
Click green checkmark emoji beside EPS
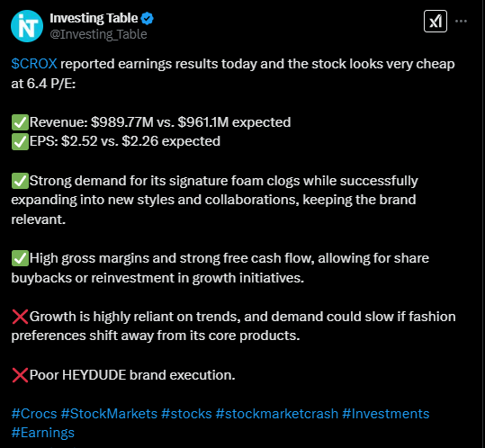[x=20, y=141]
